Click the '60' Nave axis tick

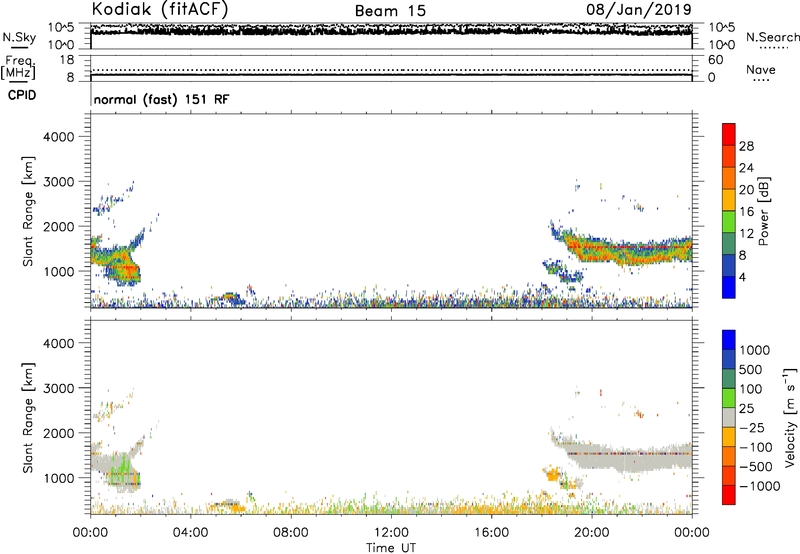point(715,60)
